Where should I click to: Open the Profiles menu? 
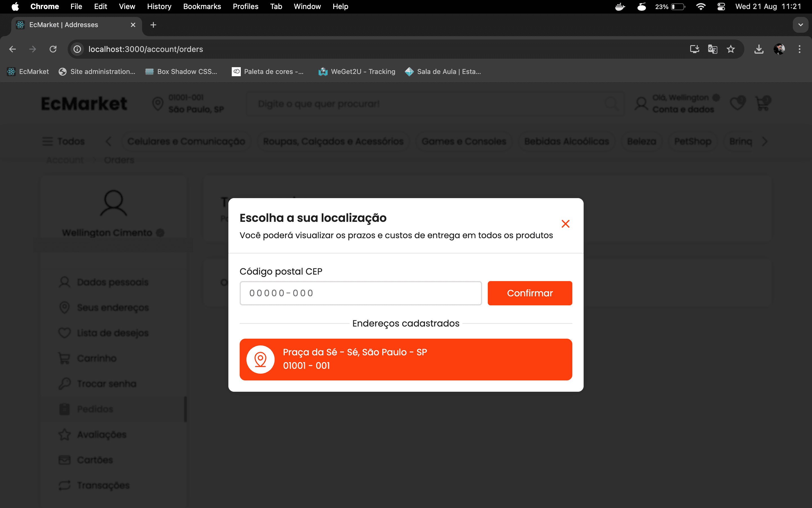point(245,7)
